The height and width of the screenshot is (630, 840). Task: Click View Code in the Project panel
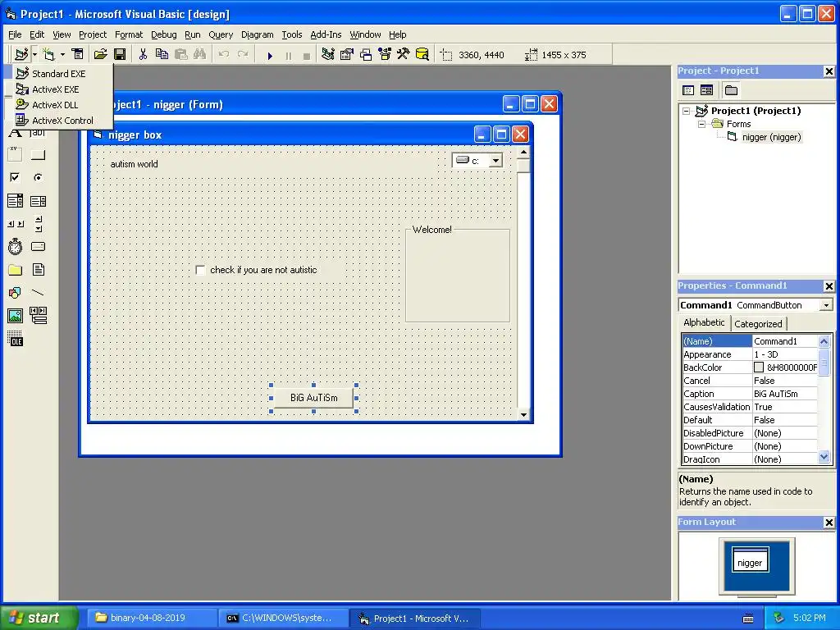[688, 90]
